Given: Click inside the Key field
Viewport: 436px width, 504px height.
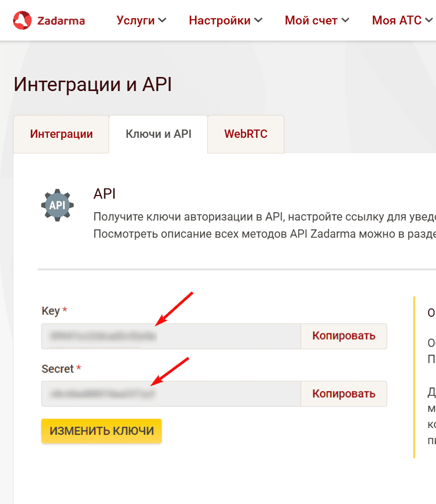Looking at the screenshot, I should pyautogui.click(x=171, y=336).
